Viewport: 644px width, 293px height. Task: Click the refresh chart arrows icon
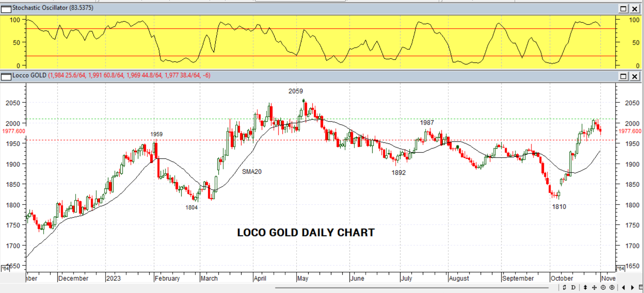pyautogui.click(x=565, y=287)
